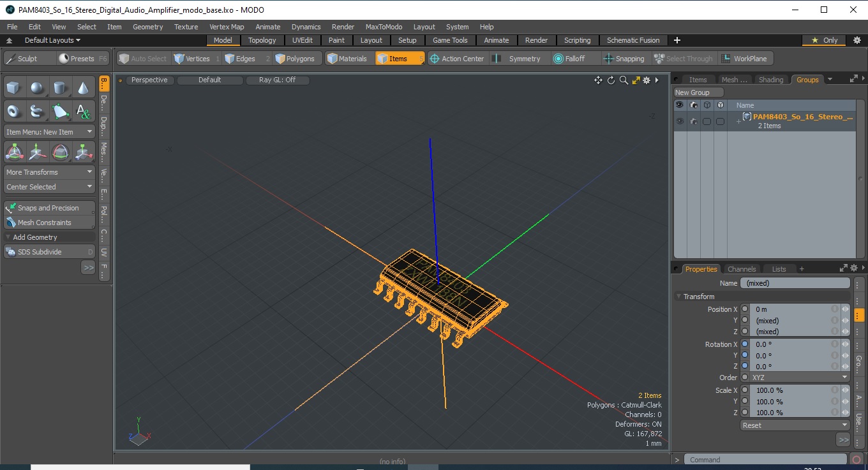868x470 pixels.
Task: Select the Cube primitive tool
Action: 14,88
